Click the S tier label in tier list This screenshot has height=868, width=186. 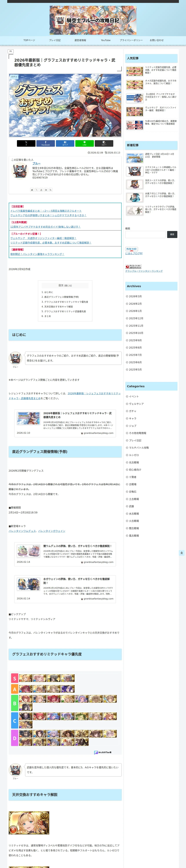click(14, 678)
